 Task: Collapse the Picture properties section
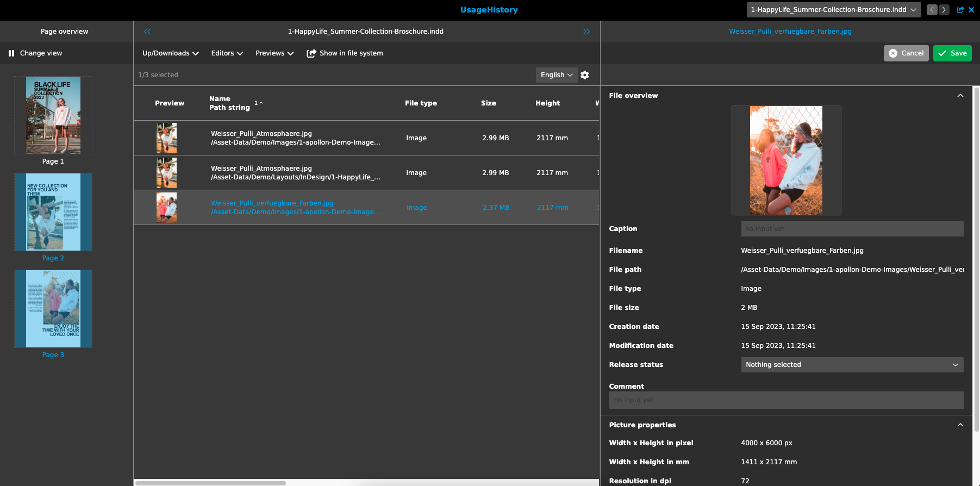[x=960, y=425]
